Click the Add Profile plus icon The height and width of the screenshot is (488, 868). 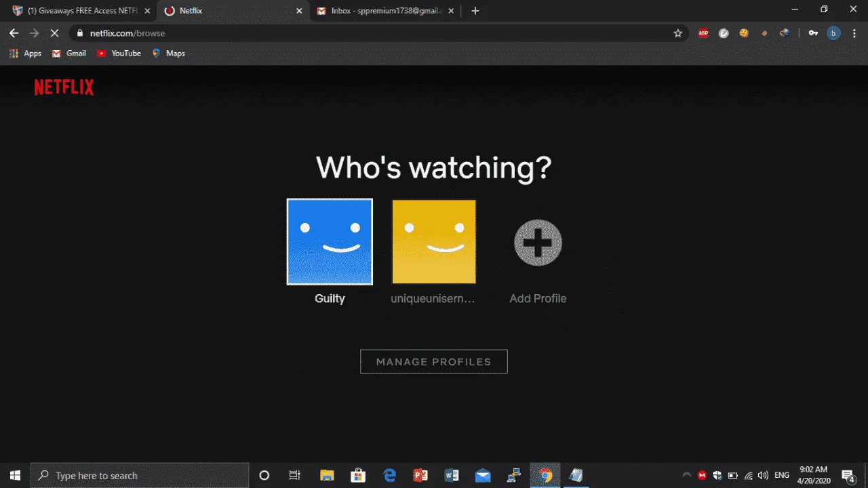(538, 242)
